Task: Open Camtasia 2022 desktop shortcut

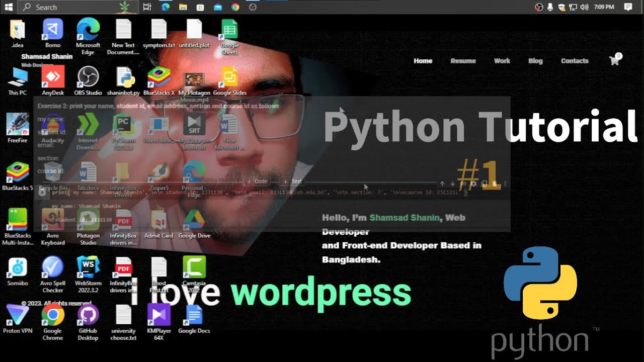Action: 194,275
